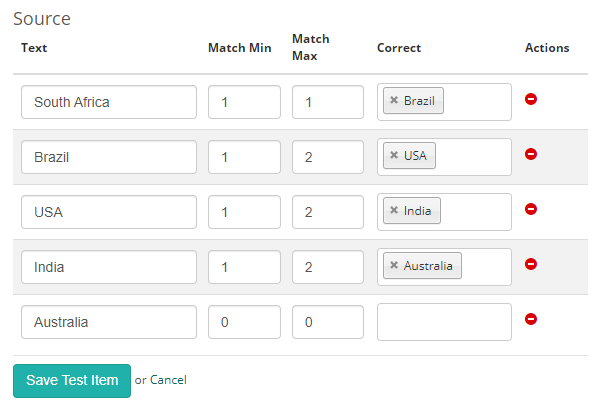Viewport: 600px width, 409px height.
Task: Remove the Brazil source row
Action: [531, 154]
